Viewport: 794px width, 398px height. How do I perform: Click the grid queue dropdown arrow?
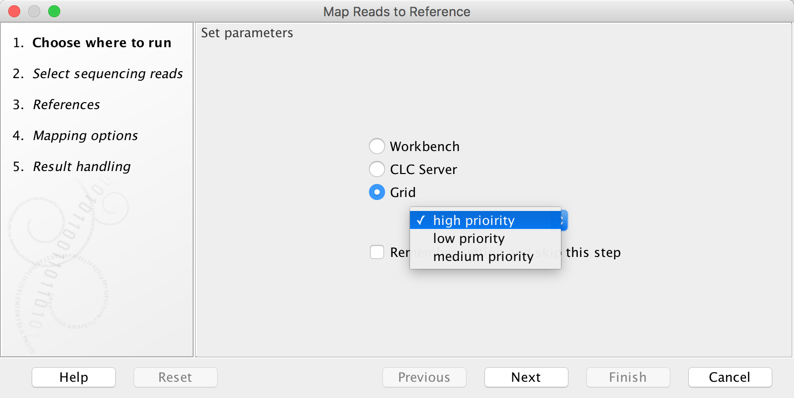click(563, 220)
